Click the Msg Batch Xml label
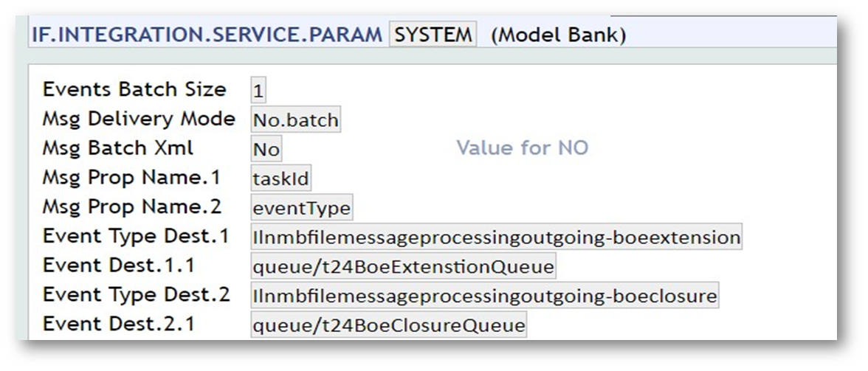 (118, 148)
